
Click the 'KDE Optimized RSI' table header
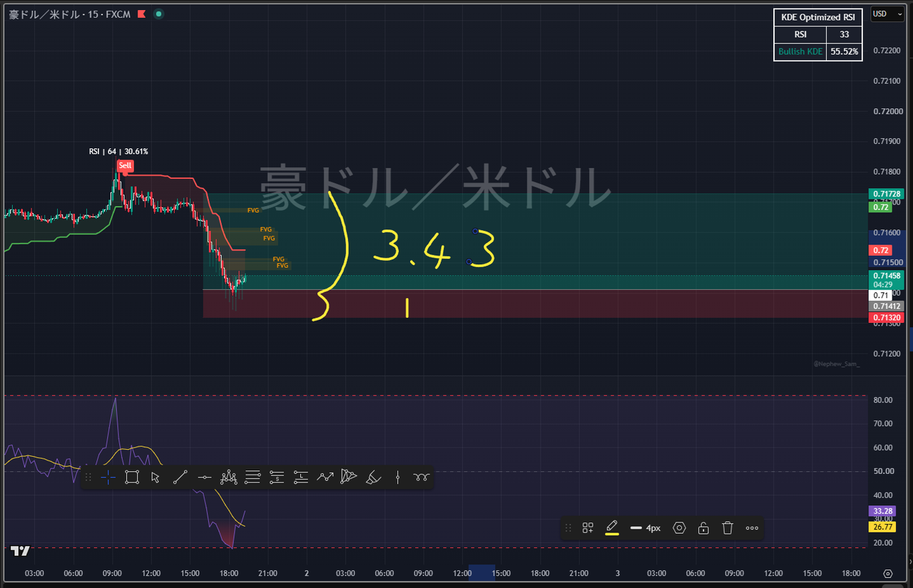pos(818,18)
